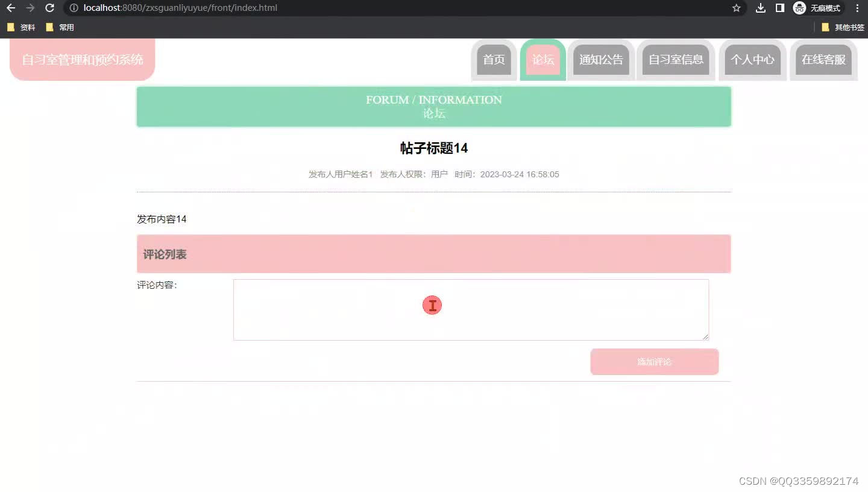Image resolution: width=868 pixels, height=492 pixels.
Task: Click the post body text 发布内容14
Action: [x=162, y=219]
